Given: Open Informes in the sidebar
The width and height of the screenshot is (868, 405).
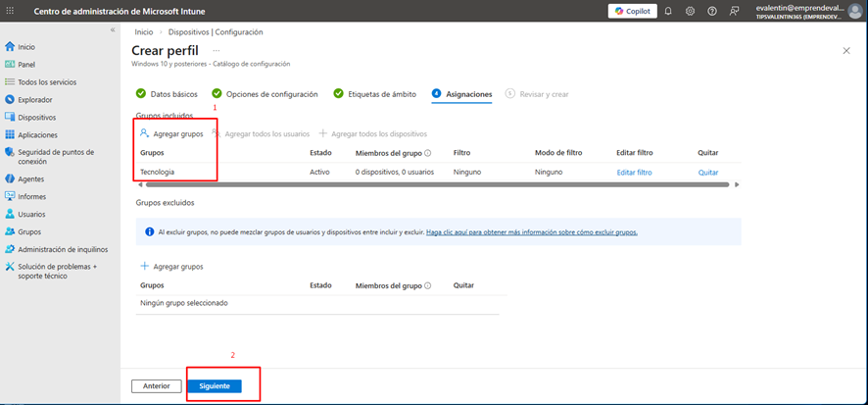Looking at the screenshot, I should pos(31,196).
